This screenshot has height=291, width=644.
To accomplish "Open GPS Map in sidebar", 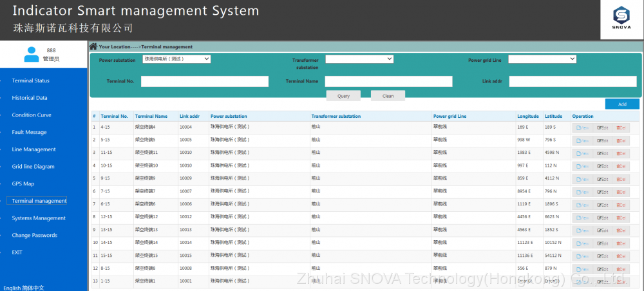I will (23, 183).
